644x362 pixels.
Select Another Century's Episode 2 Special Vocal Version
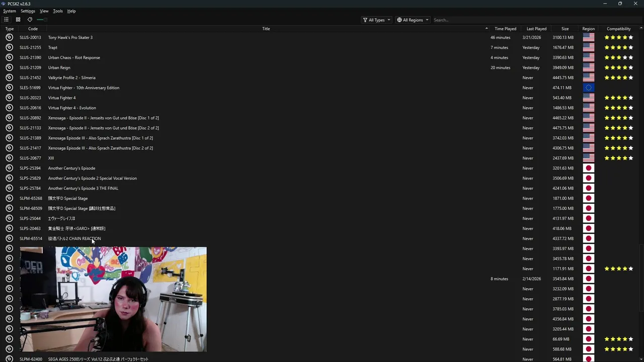pos(92,178)
